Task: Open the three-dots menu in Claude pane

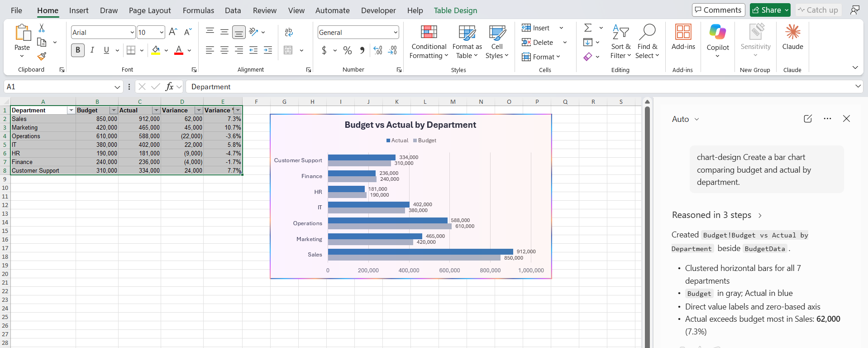Action: 828,119
